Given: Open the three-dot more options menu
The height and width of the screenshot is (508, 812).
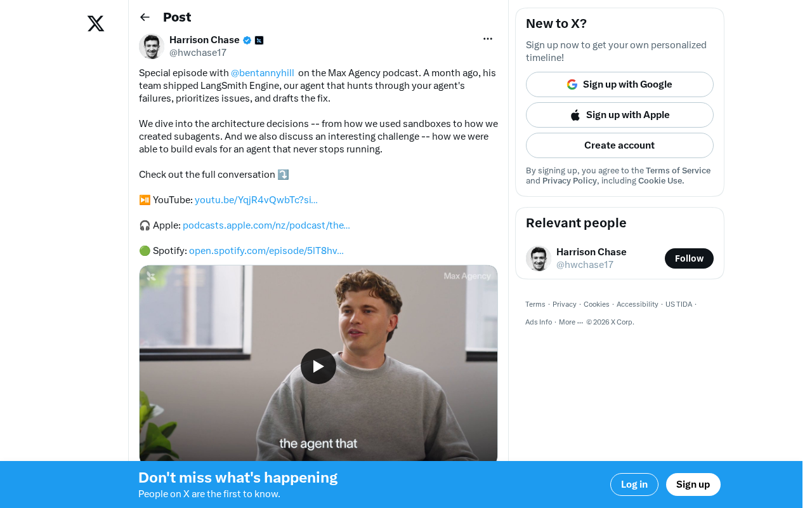Looking at the screenshot, I should (488, 39).
